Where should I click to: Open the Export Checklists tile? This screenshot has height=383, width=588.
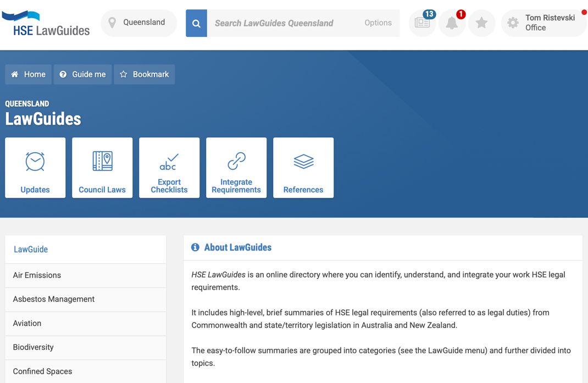(x=169, y=168)
